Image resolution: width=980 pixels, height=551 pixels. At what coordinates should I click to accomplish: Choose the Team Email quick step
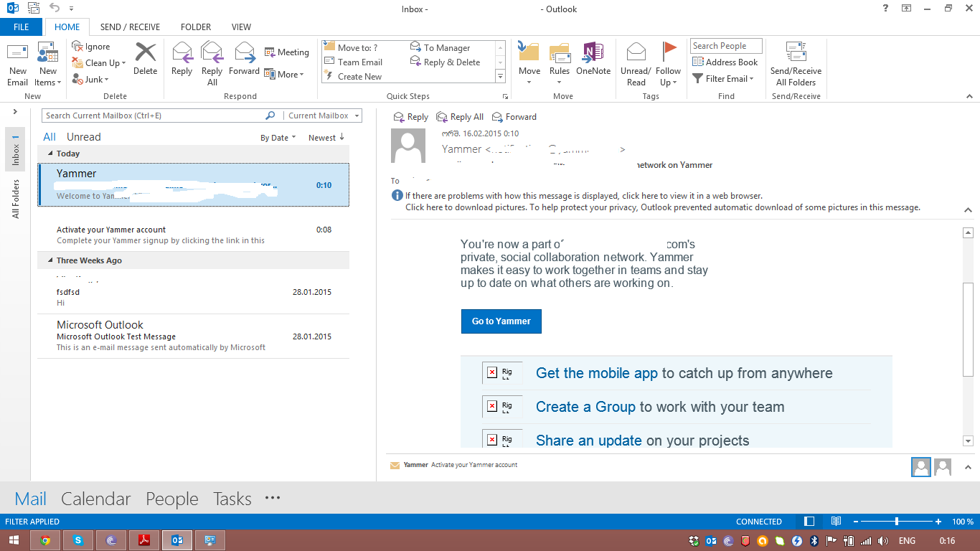click(x=354, y=62)
